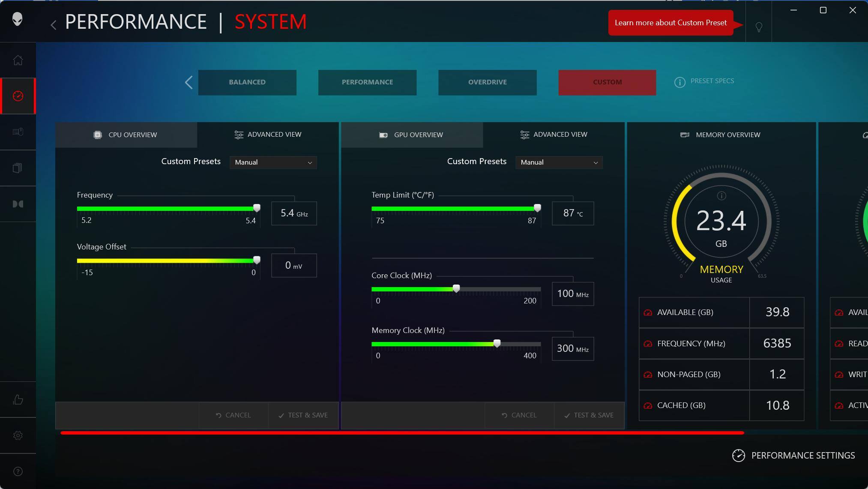This screenshot has width=868, height=489.
Task: Click GPU panel Test & Save button
Action: pos(589,415)
